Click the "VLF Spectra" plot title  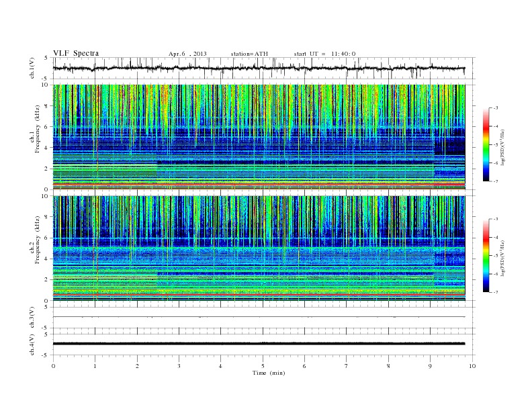76,53
